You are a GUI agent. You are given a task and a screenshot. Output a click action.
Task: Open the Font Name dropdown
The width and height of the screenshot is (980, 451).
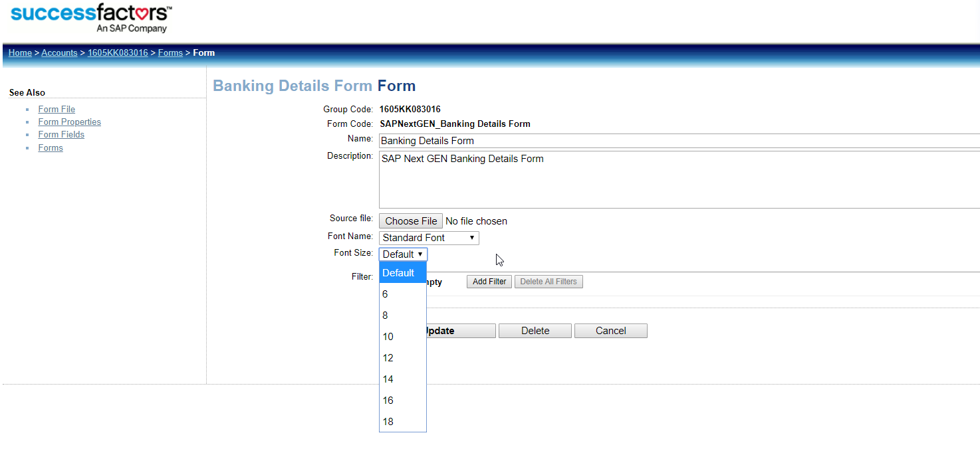pyautogui.click(x=429, y=238)
